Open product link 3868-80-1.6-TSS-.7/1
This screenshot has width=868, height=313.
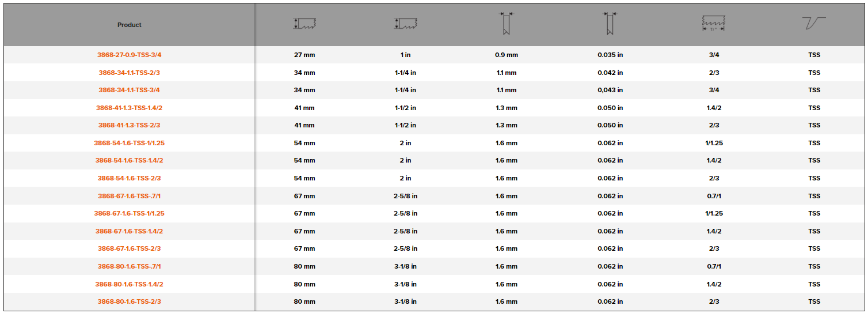coord(130,267)
